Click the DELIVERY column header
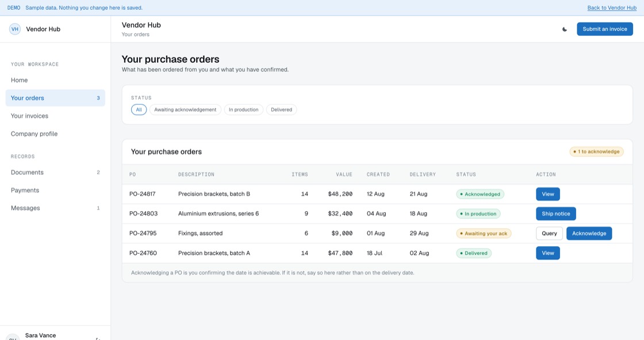This screenshot has height=340, width=644. click(423, 175)
